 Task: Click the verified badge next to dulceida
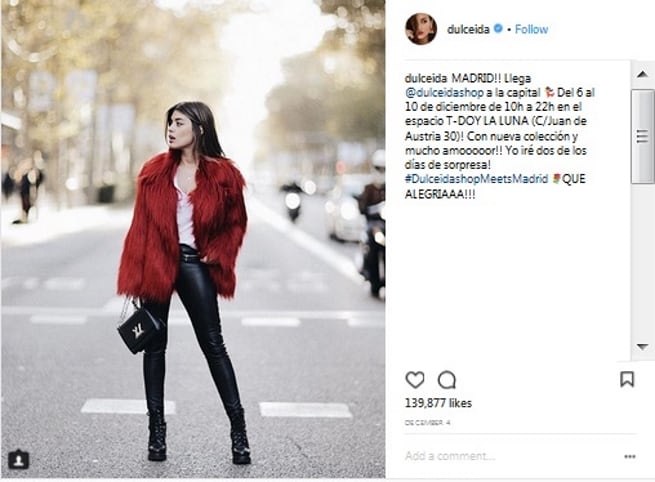coord(498,28)
